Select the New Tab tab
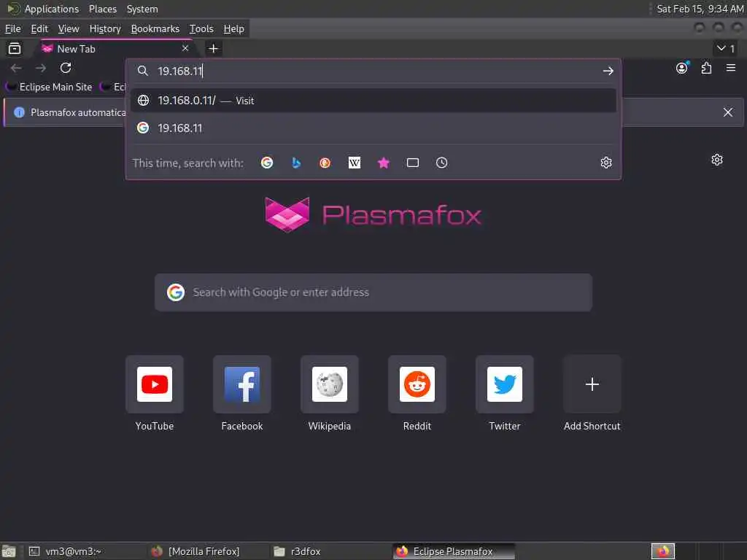The width and height of the screenshot is (747, 560). point(116,49)
